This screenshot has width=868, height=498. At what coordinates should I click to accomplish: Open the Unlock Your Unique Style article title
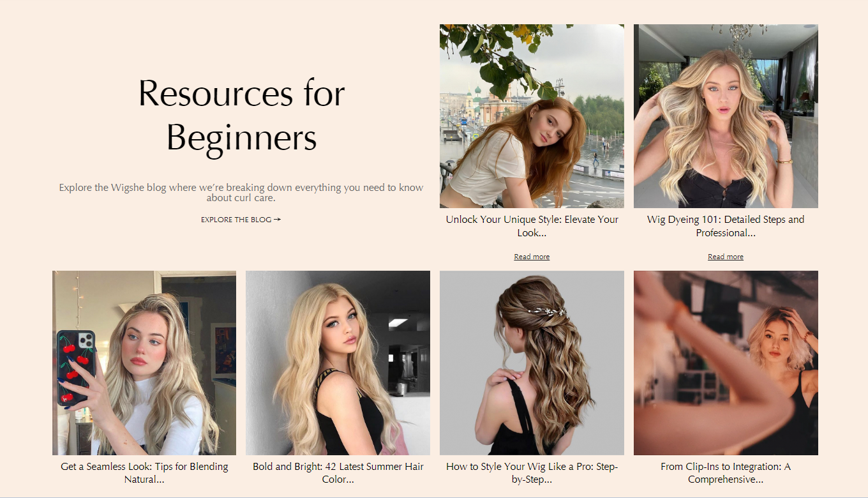pyautogui.click(x=532, y=226)
